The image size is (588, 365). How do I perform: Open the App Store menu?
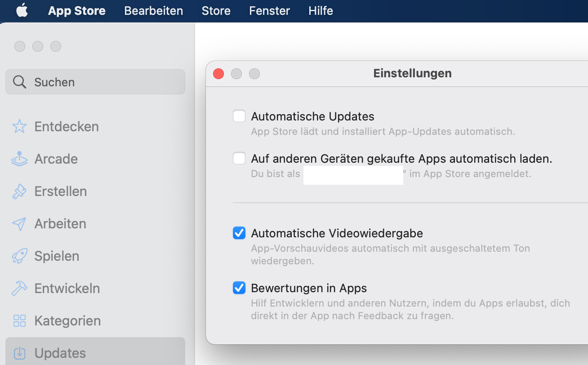point(77,11)
